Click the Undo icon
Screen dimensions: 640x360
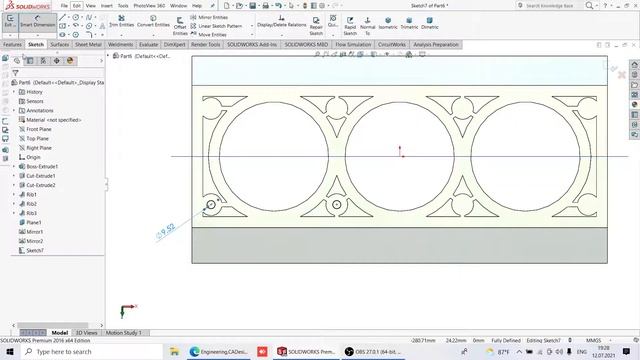point(278,6)
